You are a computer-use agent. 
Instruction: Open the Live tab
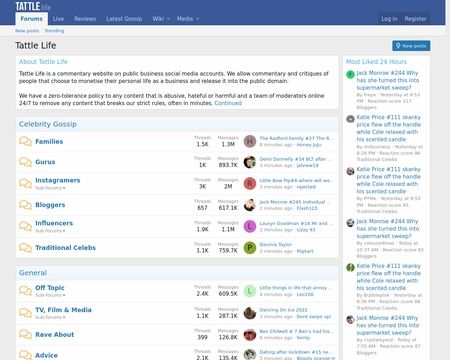click(x=58, y=19)
